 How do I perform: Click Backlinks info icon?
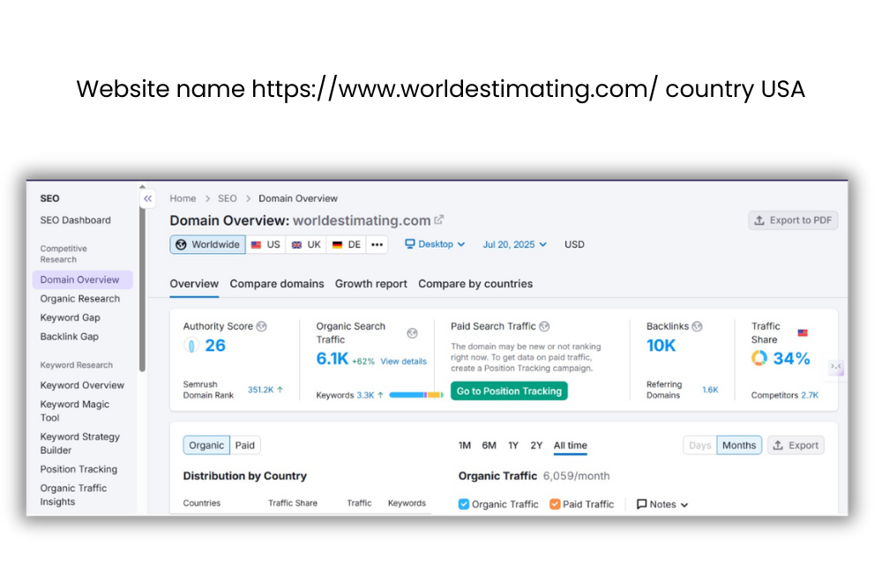pos(698,326)
